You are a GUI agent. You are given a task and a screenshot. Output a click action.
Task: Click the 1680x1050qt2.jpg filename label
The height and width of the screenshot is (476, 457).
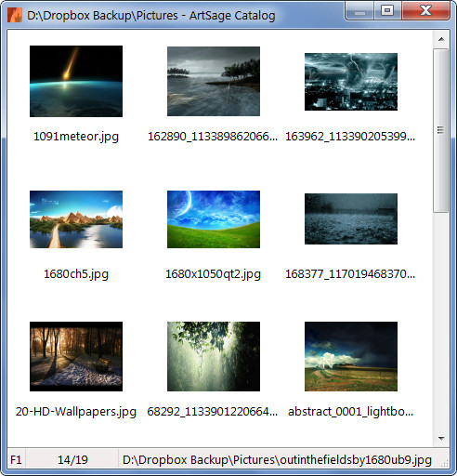tap(214, 274)
